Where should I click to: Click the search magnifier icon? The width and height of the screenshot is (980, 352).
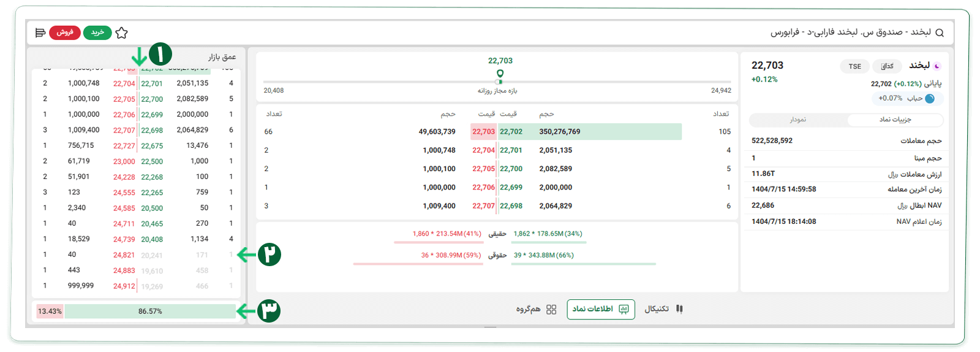pyautogui.click(x=940, y=33)
